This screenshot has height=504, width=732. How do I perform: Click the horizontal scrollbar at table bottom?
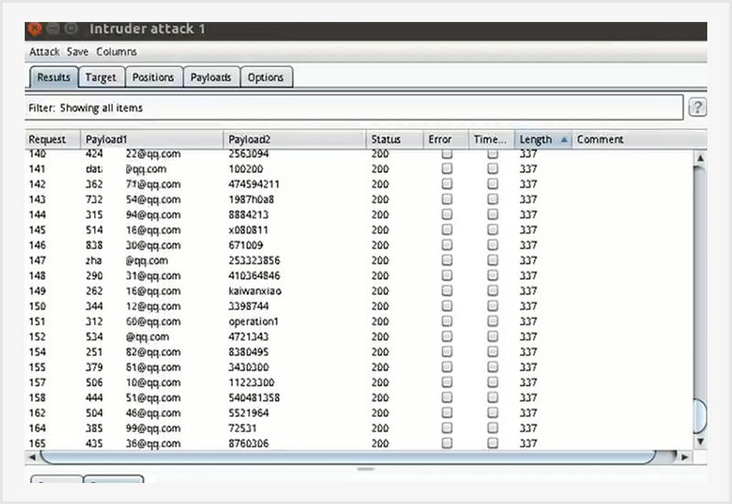[x=360, y=456]
